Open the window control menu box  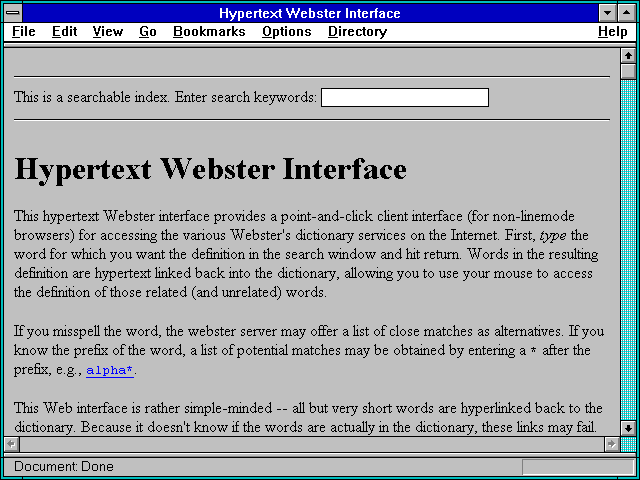coord(13,13)
